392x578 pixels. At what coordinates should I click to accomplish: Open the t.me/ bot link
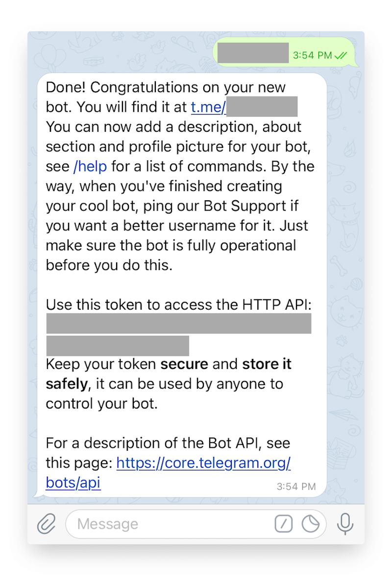(x=208, y=107)
